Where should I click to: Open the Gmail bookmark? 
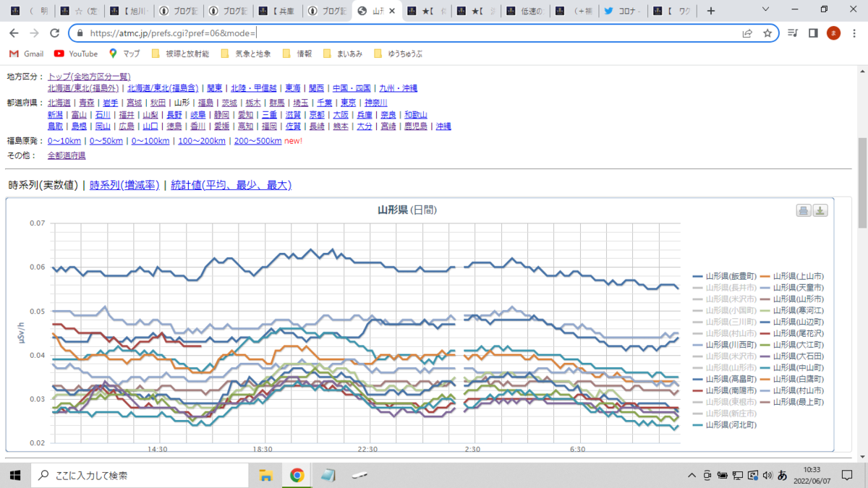coord(27,53)
